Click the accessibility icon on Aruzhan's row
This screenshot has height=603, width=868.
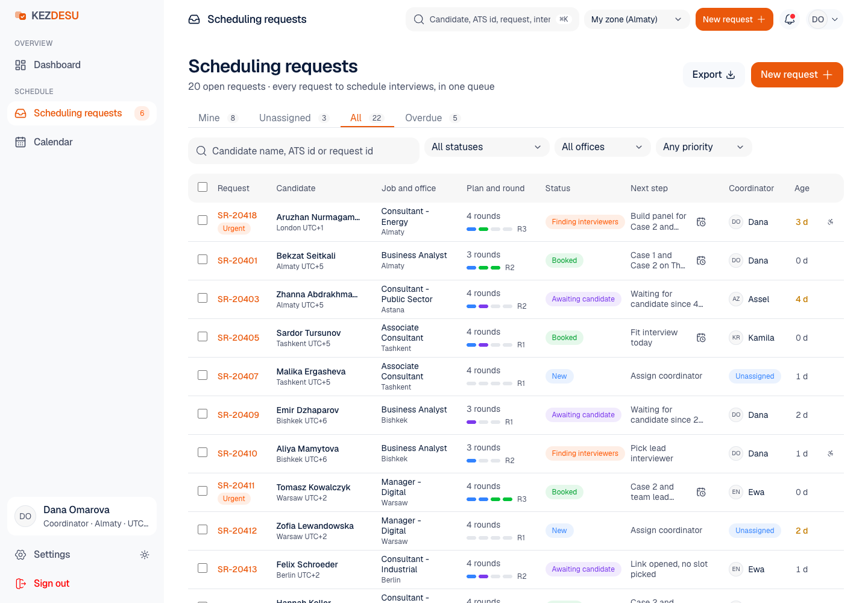831,222
